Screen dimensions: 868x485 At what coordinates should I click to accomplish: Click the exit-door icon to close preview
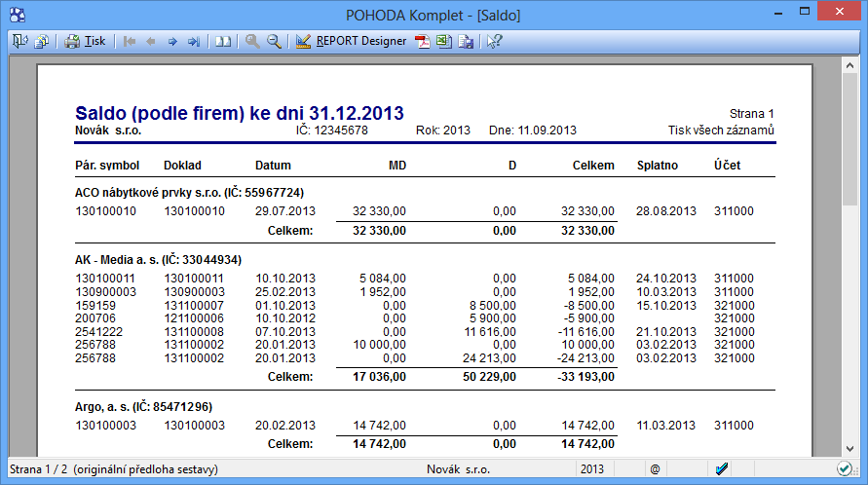[x=19, y=41]
